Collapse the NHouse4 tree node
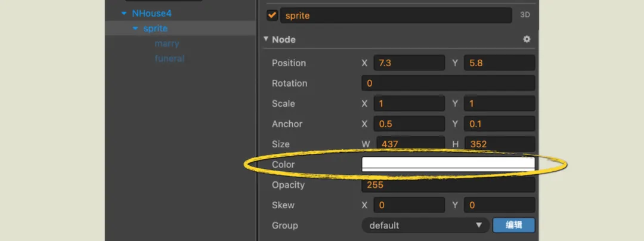The width and height of the screenshot is (644, 241). [124, 13]
